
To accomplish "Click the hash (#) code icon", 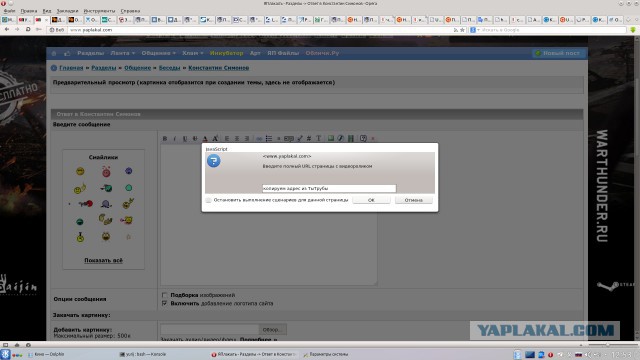I will coord(309,138).
